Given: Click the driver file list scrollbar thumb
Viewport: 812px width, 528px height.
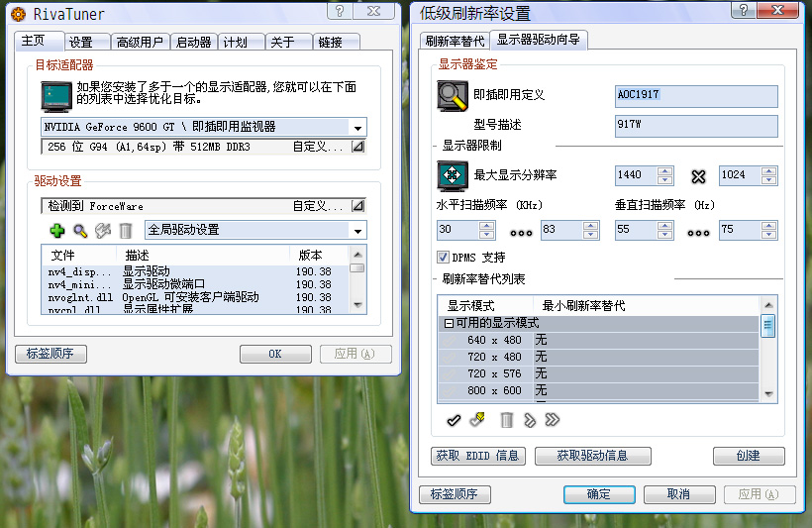Looking at the screenshot, I should [357, 267].
